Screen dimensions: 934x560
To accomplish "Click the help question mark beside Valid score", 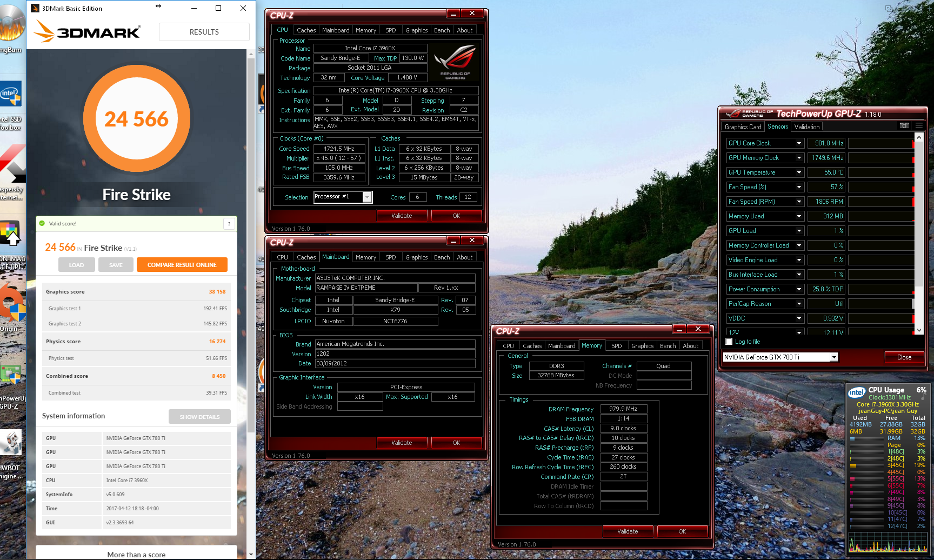I will (x=229, y=224).
